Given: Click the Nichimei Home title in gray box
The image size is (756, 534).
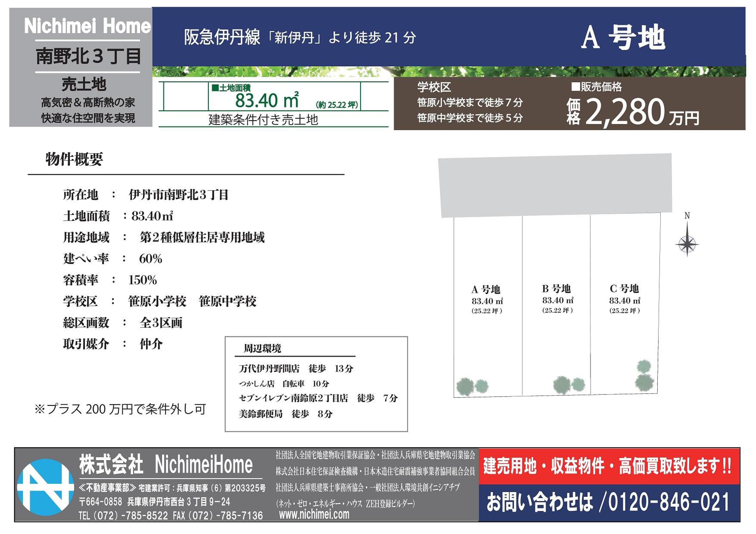Looking at the screenshot, I should tap(87, 26).
